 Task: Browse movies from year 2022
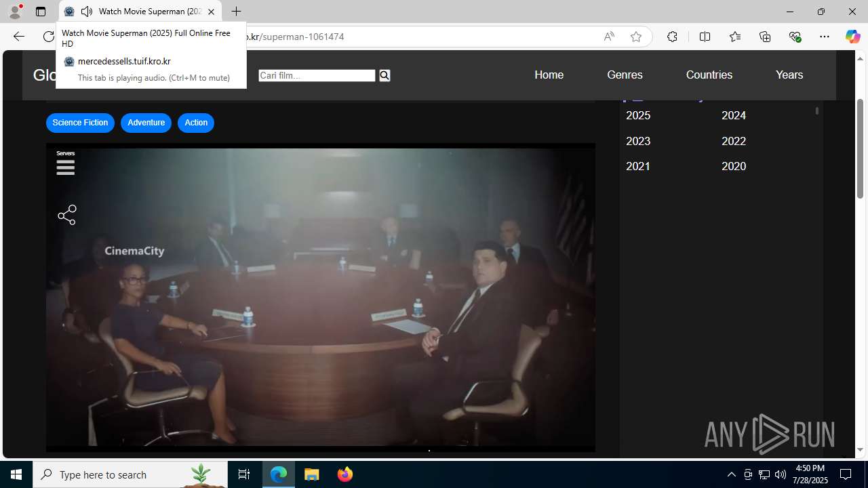click(x=734, y=141)
